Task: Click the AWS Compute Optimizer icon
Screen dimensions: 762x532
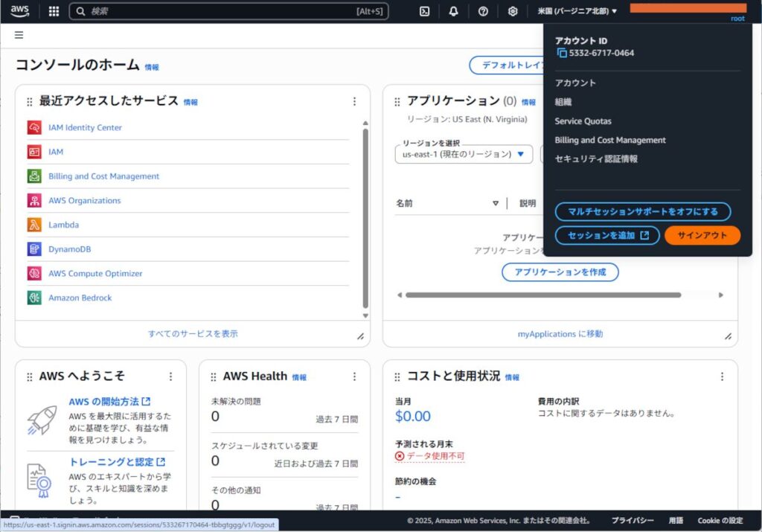Action: 34,273
